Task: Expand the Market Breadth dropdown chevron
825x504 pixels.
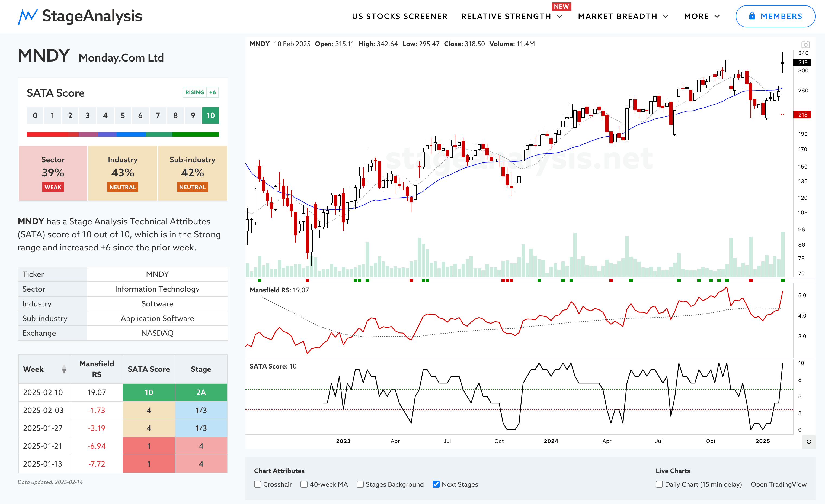Action: tap(666, 16)
